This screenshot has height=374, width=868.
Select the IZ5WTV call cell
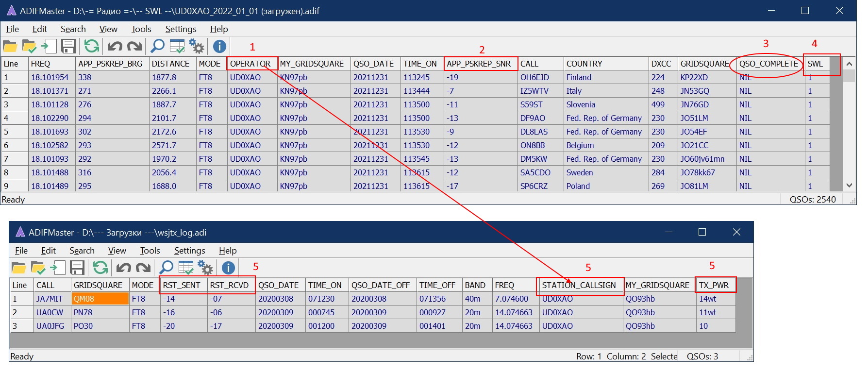pos(540,91)
